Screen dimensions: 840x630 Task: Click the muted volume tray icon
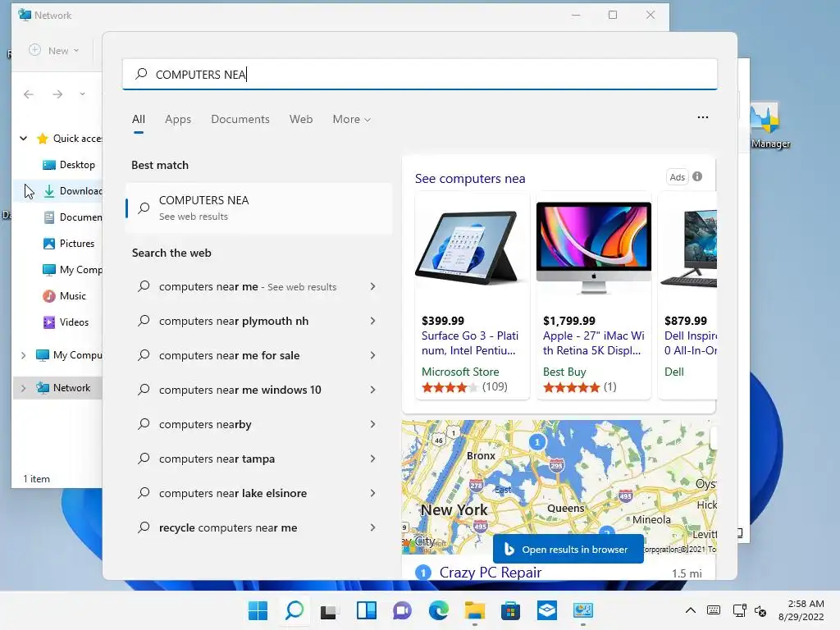(760, 610)
